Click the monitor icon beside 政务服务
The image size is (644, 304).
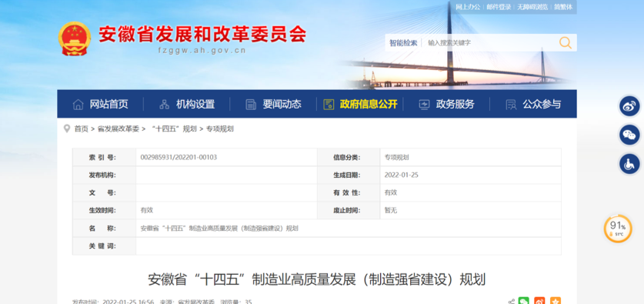[424, 105]
